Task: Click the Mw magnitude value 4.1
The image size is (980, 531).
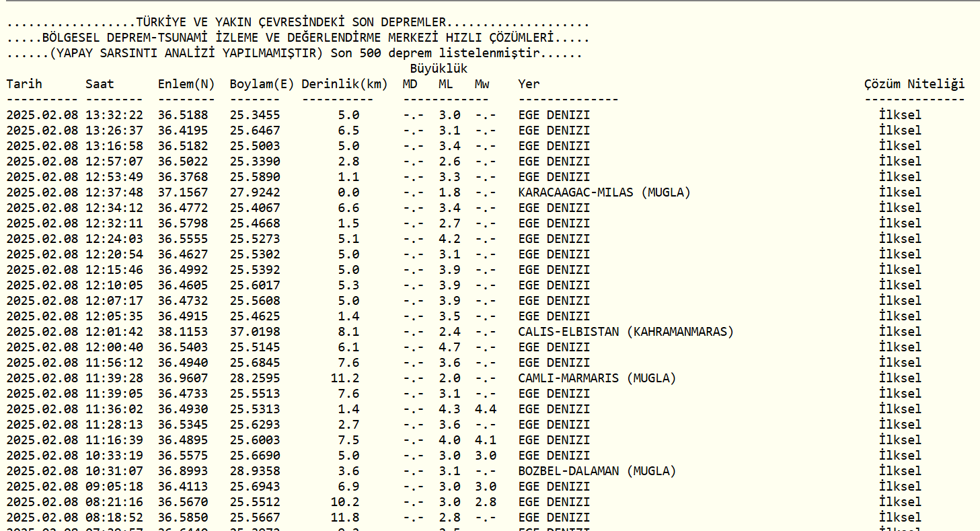Action: coord(485,440)
